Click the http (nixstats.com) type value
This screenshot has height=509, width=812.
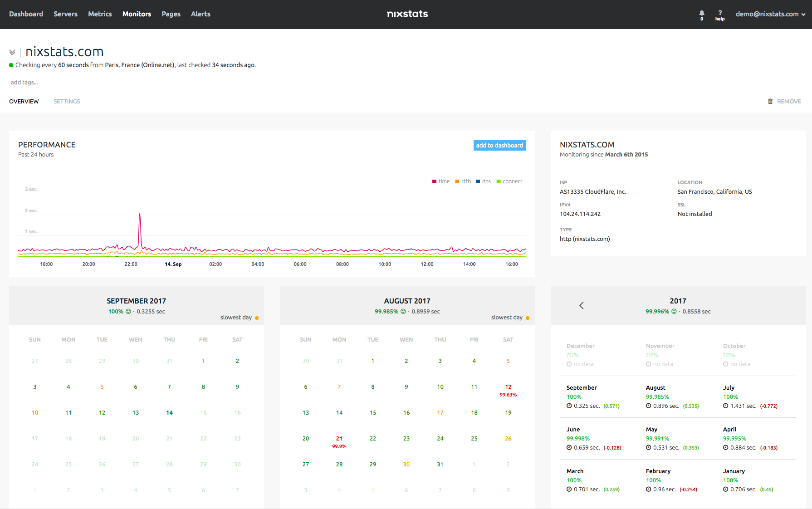tap(584, 239)
